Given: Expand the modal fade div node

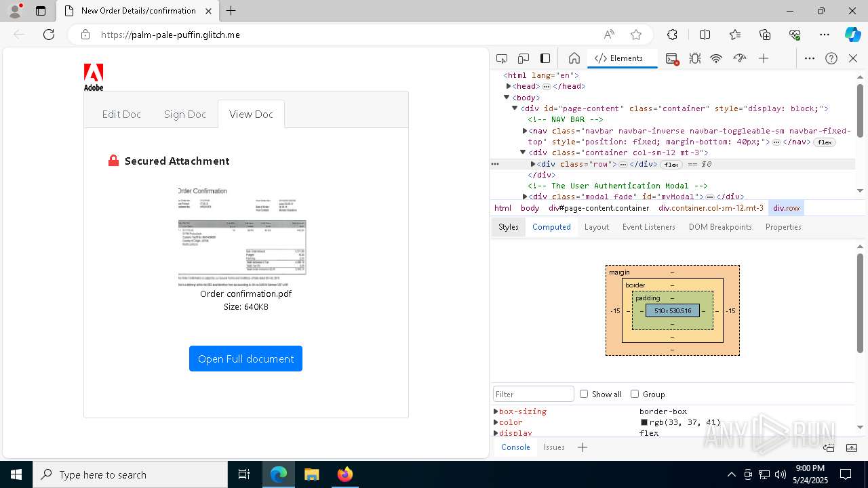Looking at the screenshot, I should pos(525,197).
